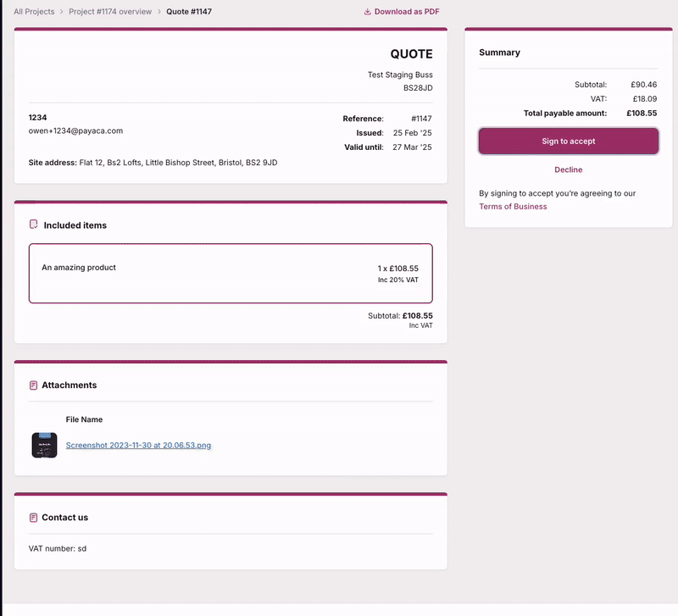Select the An amazing product item card
Screen dimensions: 678x616
[x=231, y=273]
